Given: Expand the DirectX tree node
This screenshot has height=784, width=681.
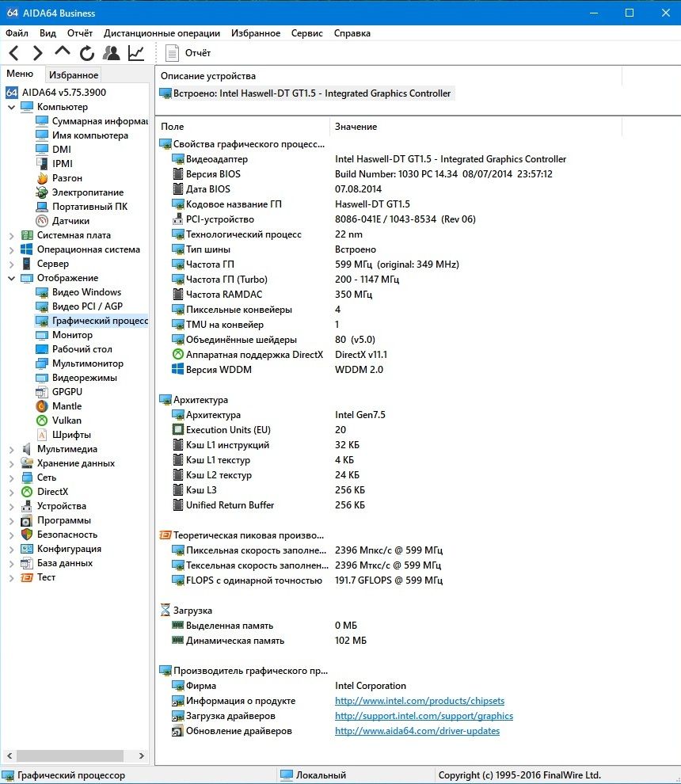Looking at the screenshot, I should pyautogui.click(x=12, y=492).
